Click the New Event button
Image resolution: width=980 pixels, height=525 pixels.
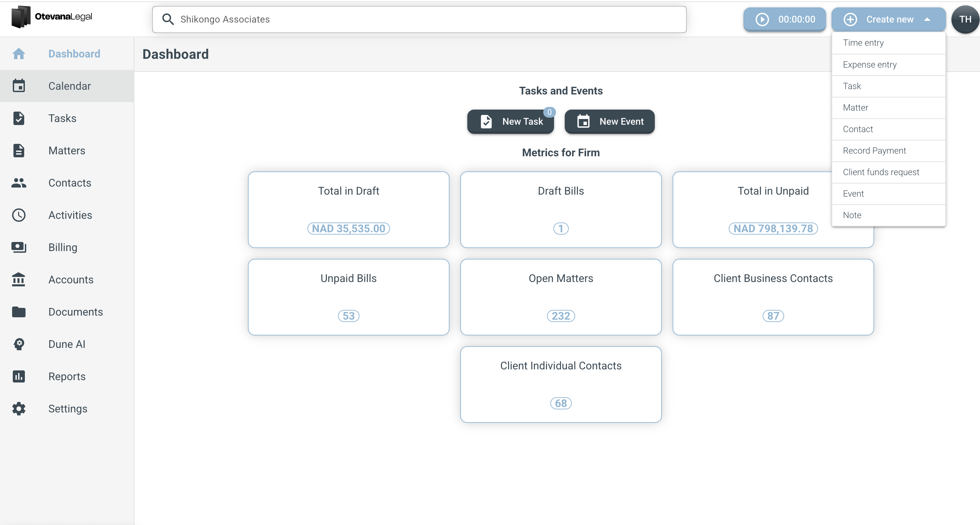click(609, 121)
